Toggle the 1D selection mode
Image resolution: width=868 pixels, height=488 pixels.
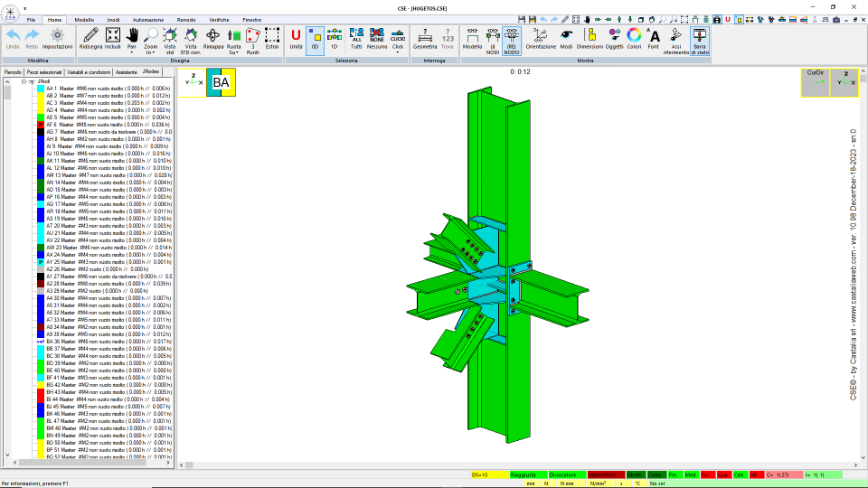(335, 39)
